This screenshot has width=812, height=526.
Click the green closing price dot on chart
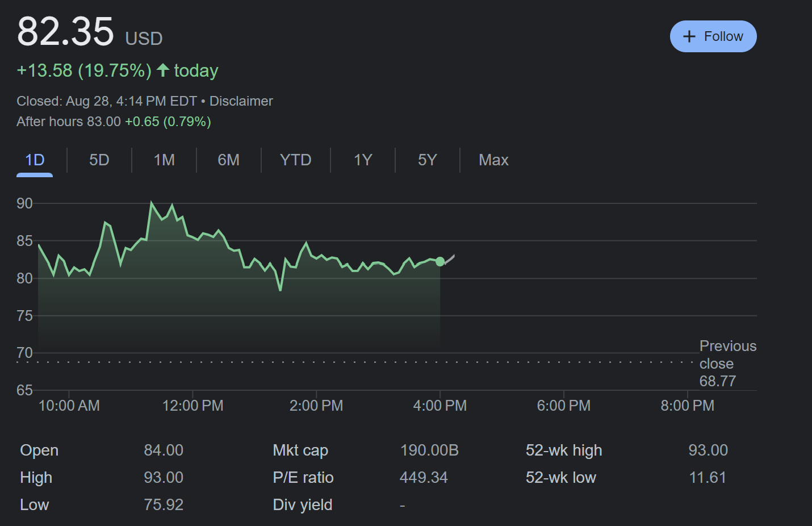pos(440,261)
